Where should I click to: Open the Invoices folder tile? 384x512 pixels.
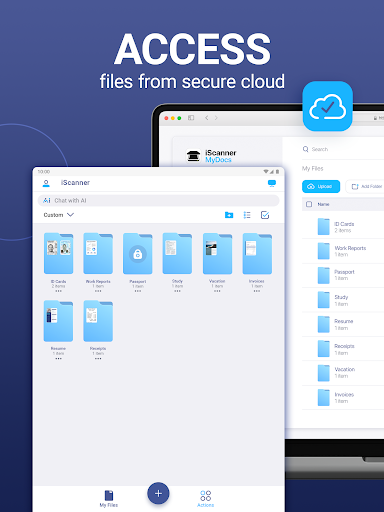coord(257,253)
